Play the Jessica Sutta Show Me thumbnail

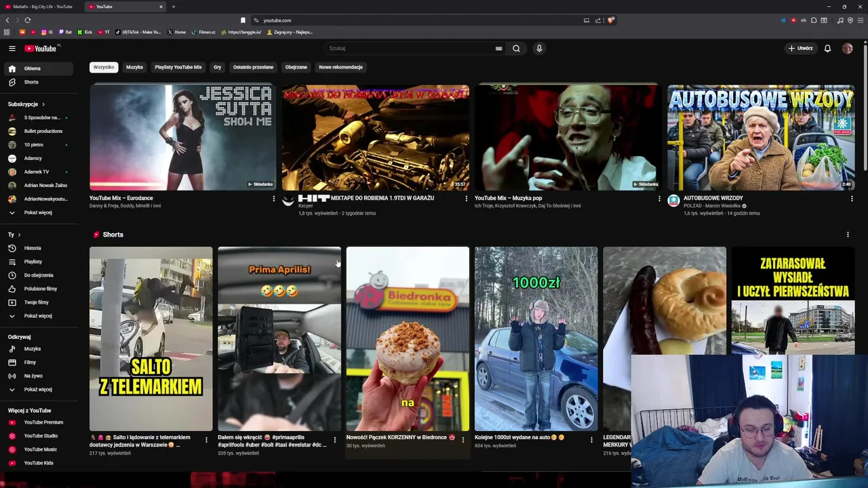182,138
